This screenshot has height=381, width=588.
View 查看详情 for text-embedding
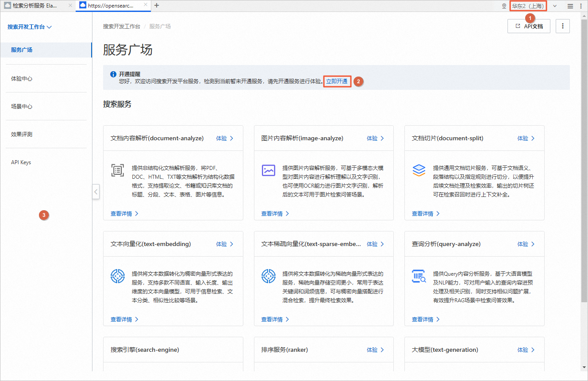(x=125, y=319)
